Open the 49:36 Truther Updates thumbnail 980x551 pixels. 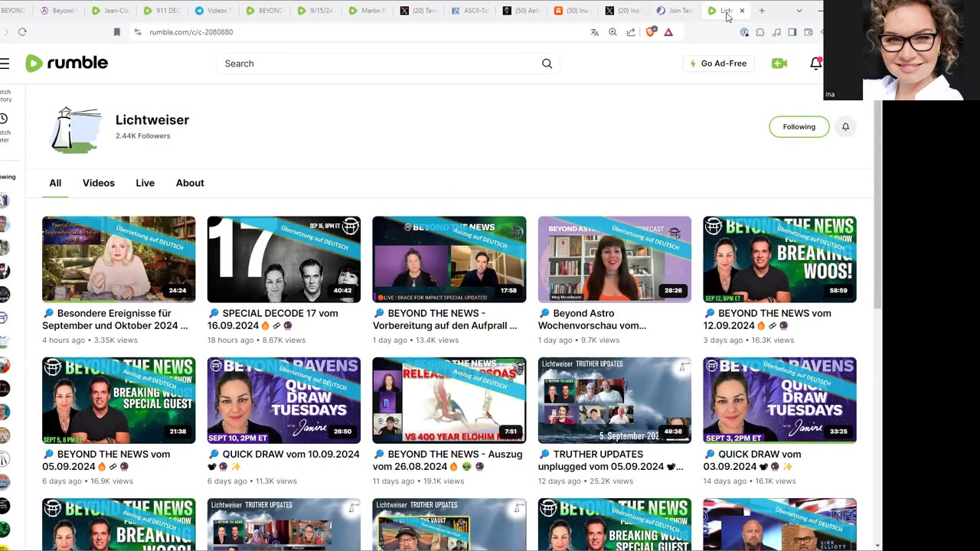click(615, 400)
